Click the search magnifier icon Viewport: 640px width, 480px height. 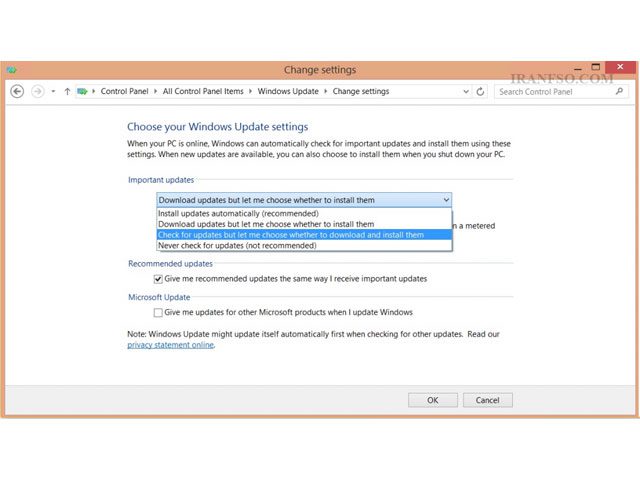[619, 91]
